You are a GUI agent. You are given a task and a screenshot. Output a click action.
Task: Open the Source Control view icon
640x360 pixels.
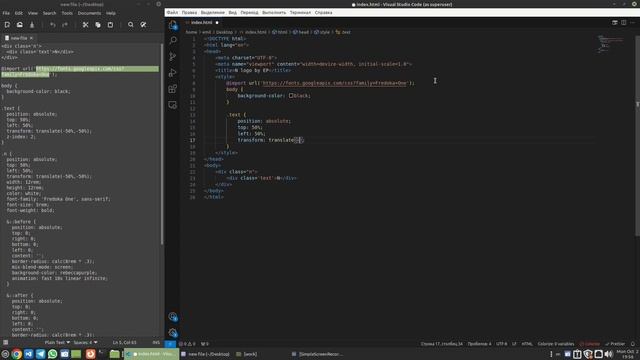click(x=173, y=56)
